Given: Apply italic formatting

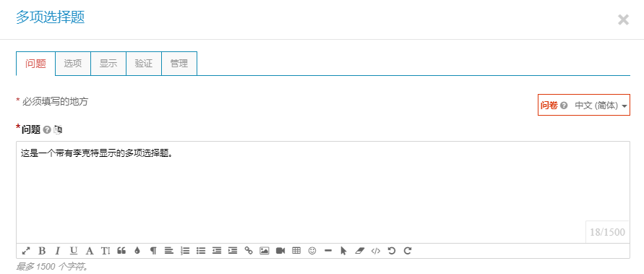Looking at the screenshot, I should click(x=58, y=251).
